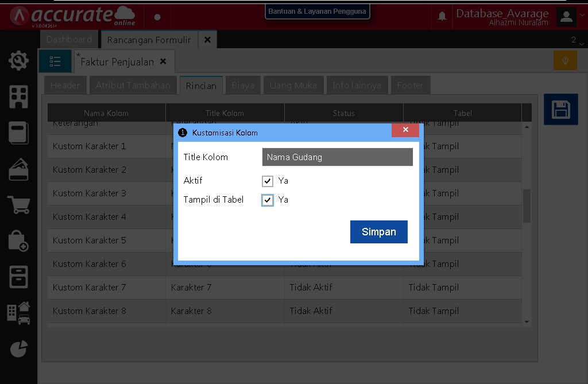Uncheck the Aktif checkbox
Screen dimensions: 588x384
(268, 181)
